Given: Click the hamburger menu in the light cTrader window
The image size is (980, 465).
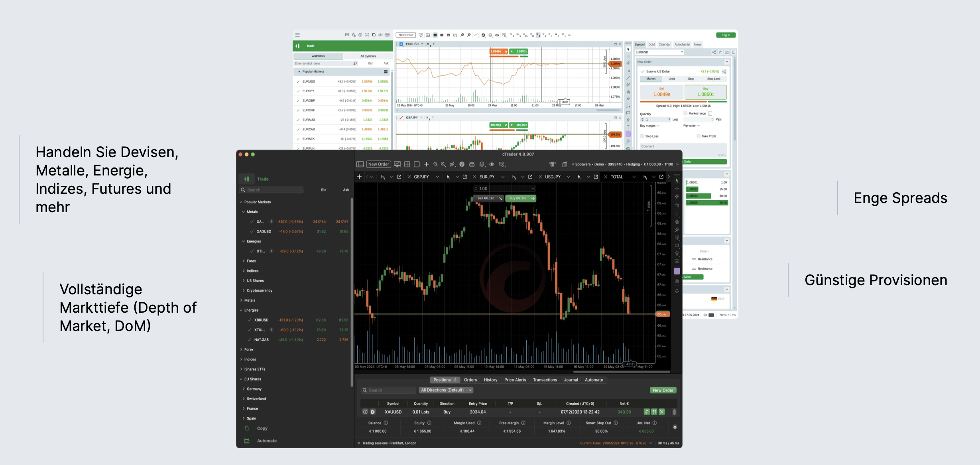Looking at the screenshot, I should click(297, 35).
